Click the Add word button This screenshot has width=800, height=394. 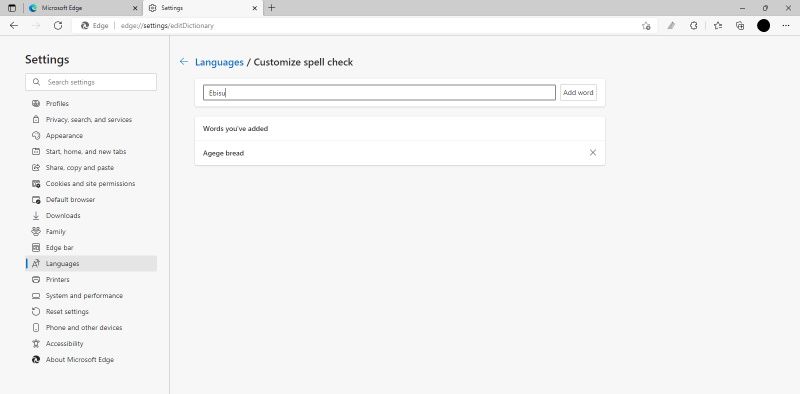click(578, 93)
